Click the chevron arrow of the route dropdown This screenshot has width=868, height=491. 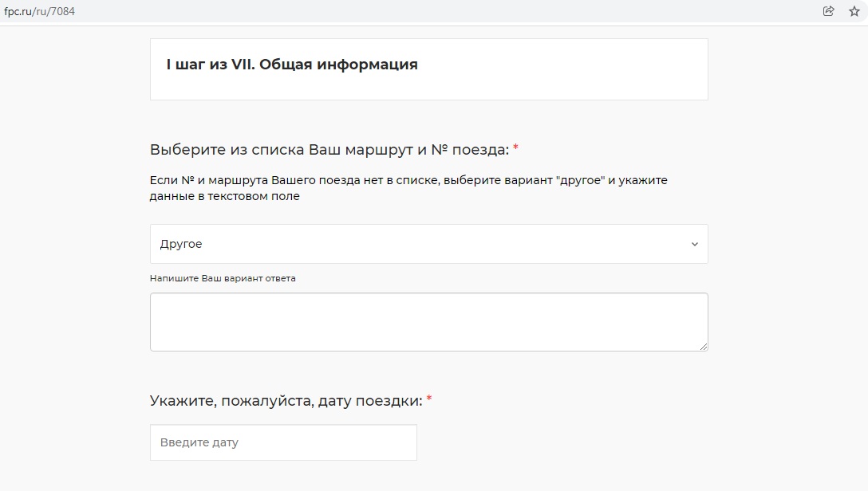[x=694, y=244]
